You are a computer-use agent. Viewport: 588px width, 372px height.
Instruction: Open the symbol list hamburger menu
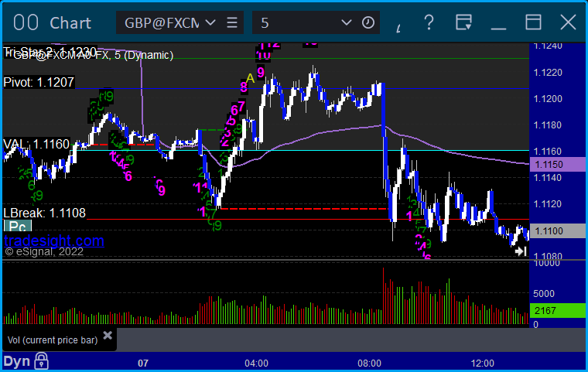point(232,22)
